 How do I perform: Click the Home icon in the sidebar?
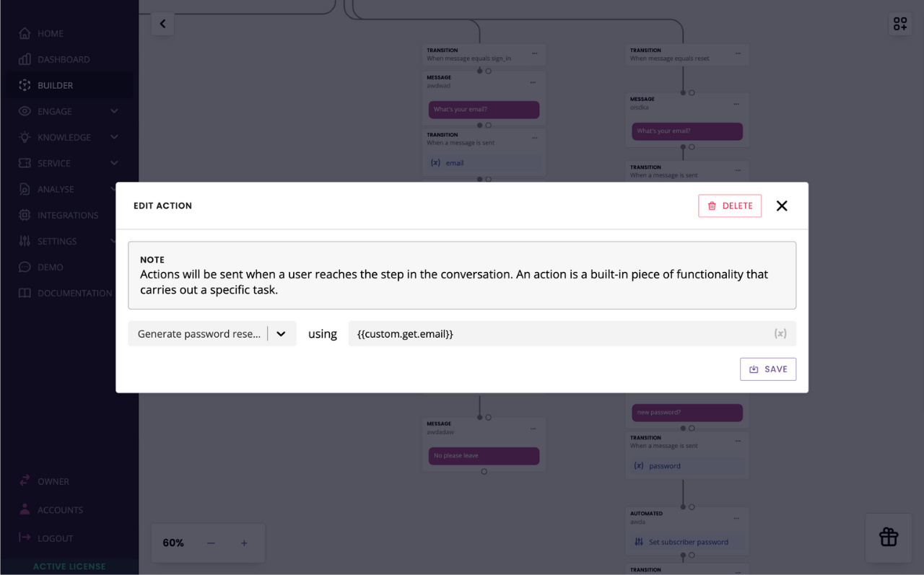25,33
